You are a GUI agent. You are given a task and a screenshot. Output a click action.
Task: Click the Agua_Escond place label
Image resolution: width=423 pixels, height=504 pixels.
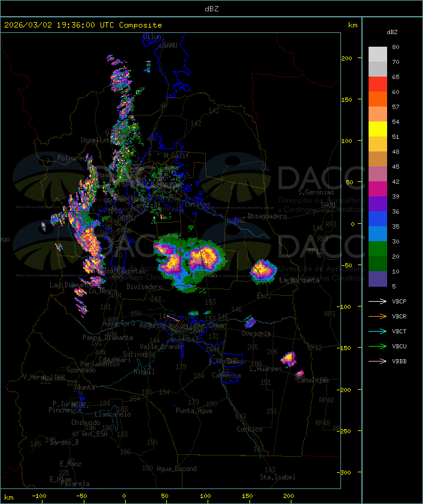tap(176, 469)
